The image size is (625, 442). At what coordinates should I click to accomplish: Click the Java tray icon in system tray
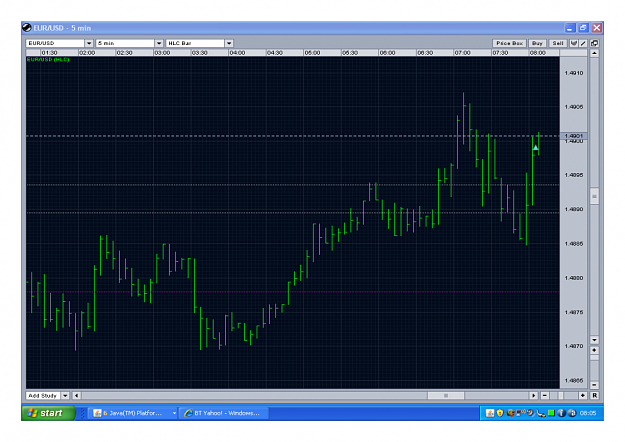pyautogui.click(x=489, y=413)
